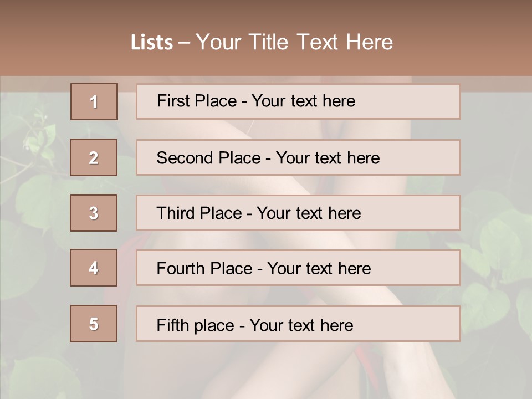Select the number 4 list marker
Viewport: 532px width, 399px height.
[94, 268]
